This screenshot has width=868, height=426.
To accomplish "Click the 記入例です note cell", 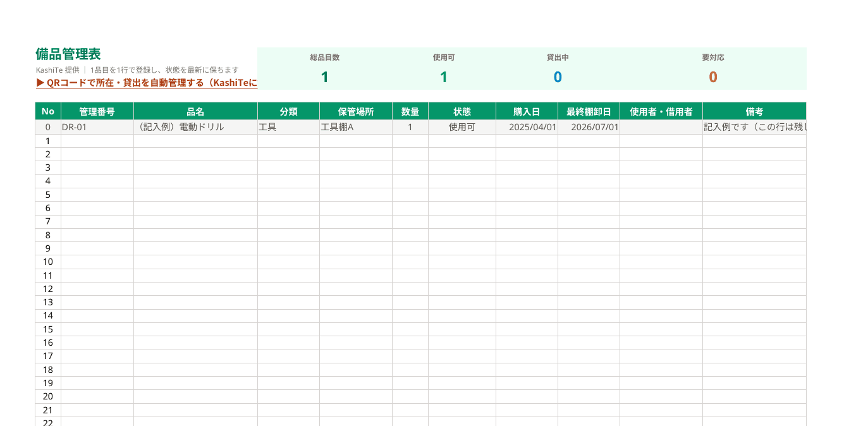I will [x=755, y=127].
